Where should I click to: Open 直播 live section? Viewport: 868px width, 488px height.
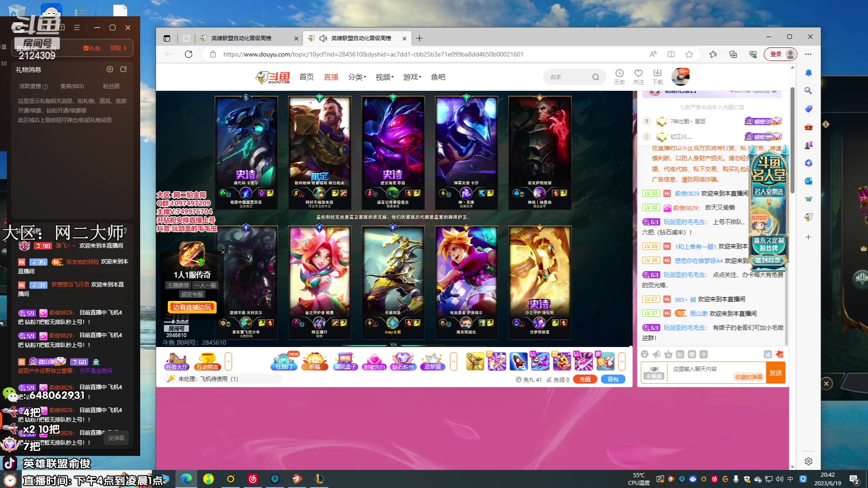click(331, 77)
